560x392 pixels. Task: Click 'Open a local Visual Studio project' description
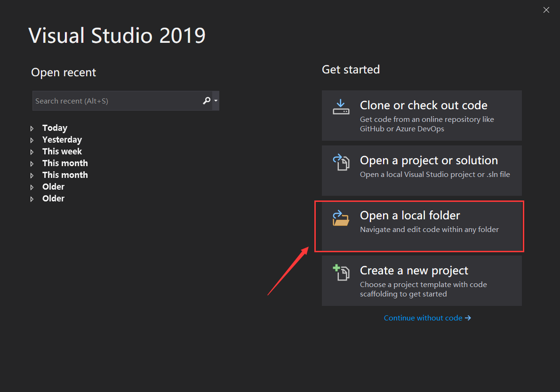click(x=435, y=175)
